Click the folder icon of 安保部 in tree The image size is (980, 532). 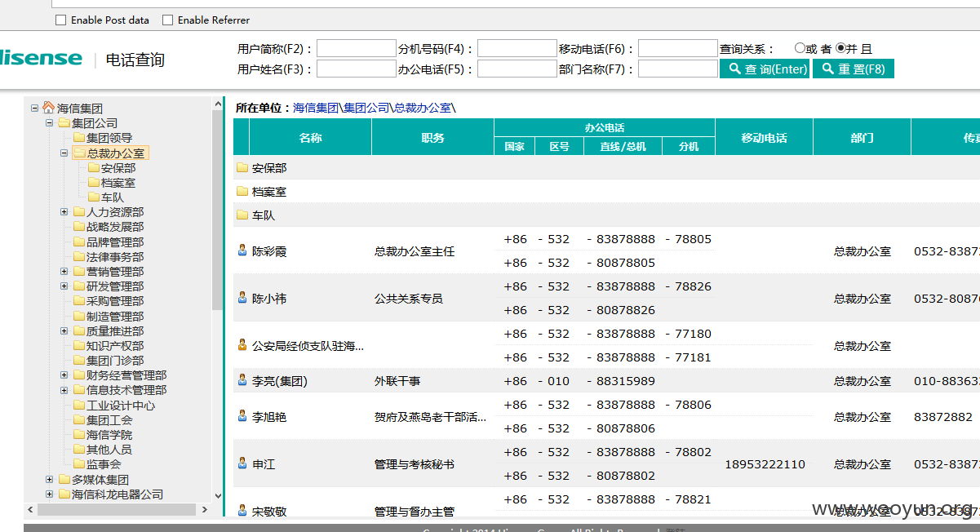[x=94, y=167]
